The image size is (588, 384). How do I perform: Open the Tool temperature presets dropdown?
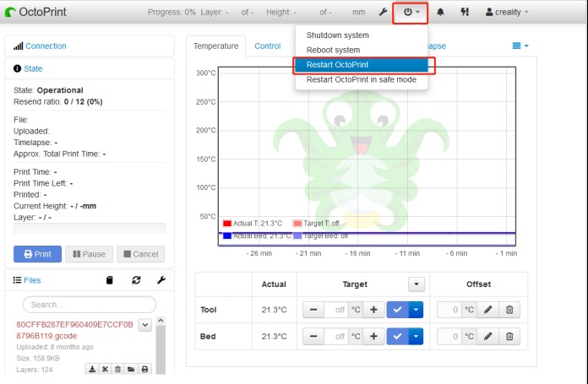coord(416,310)
